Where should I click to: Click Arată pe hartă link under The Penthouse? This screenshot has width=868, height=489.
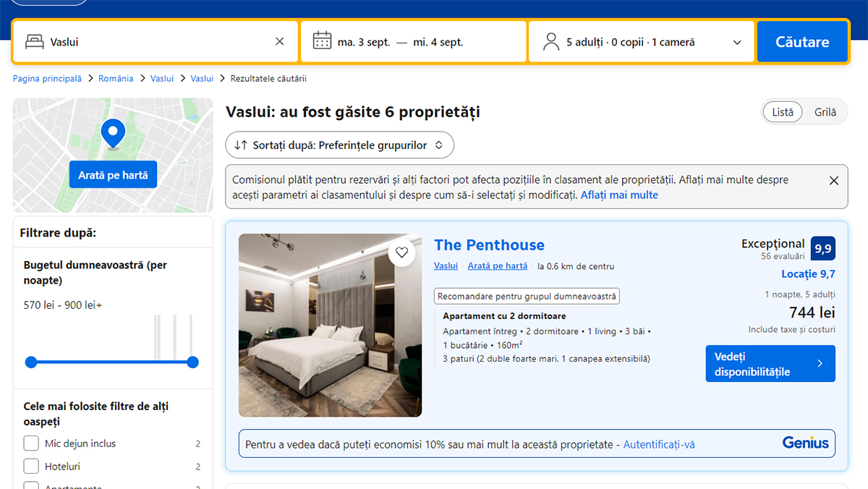498,266
